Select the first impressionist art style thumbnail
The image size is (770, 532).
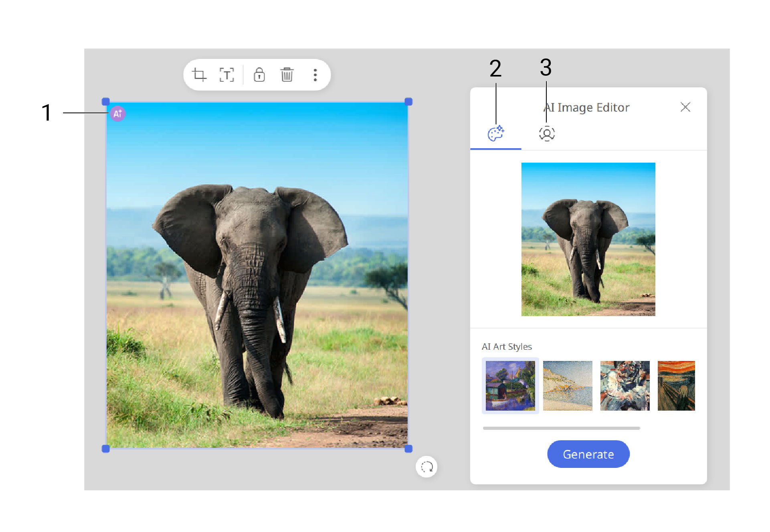pyautogui.click(x=510, y=385)
